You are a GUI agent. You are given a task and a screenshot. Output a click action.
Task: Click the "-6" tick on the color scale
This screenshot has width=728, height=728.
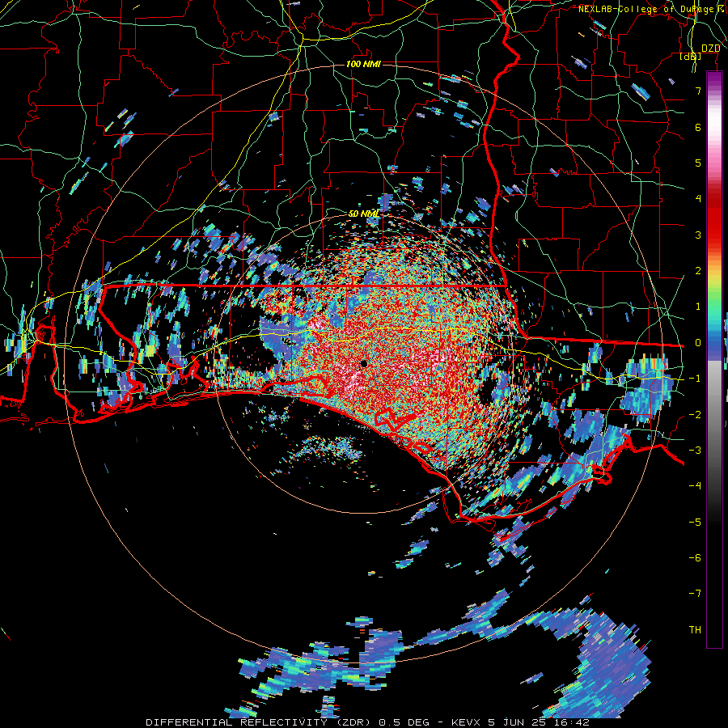click(x=695, y=558)
